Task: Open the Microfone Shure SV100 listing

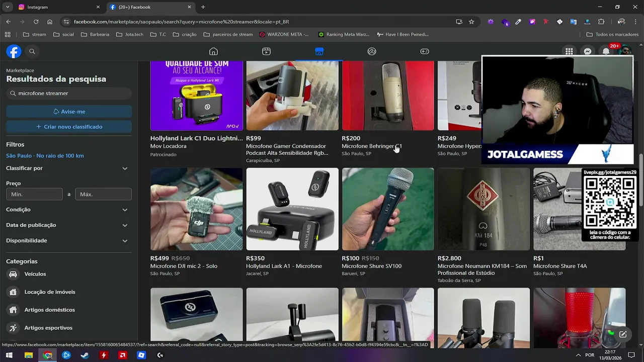Action: tap(371, 266)
